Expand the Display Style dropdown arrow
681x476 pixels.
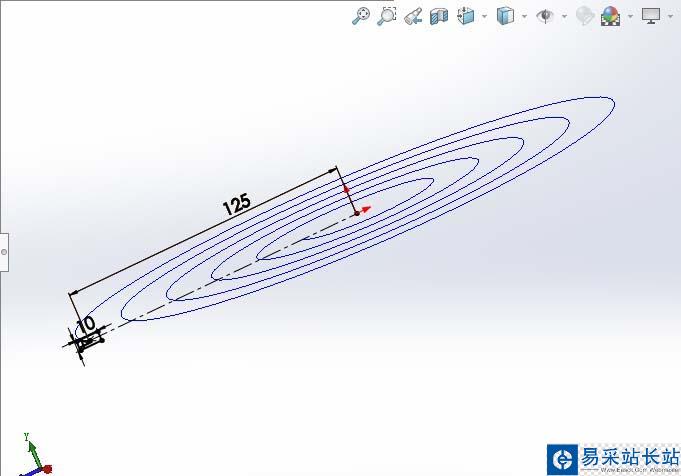click(524, 16)
